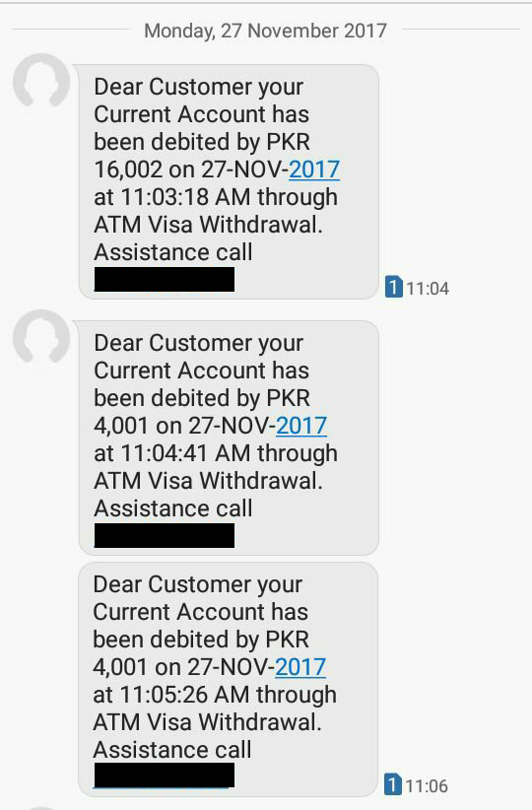Open the 2017 link in the 16,002 message
Screen dimensions: 532x810
[x=314, y=169]
